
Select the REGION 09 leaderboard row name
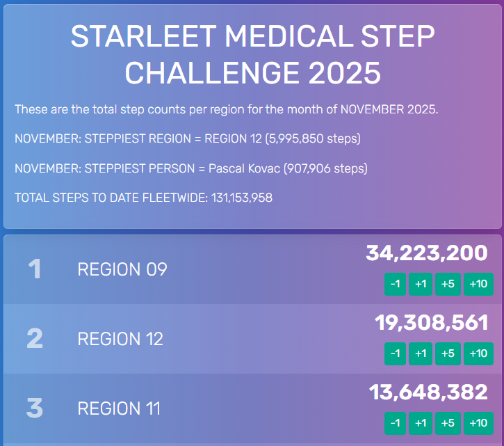click(122, 269)
